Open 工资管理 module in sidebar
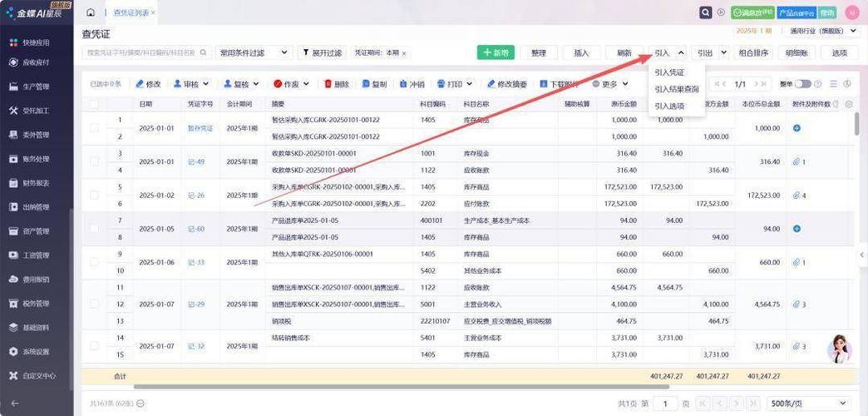 [x=36, y=255]
